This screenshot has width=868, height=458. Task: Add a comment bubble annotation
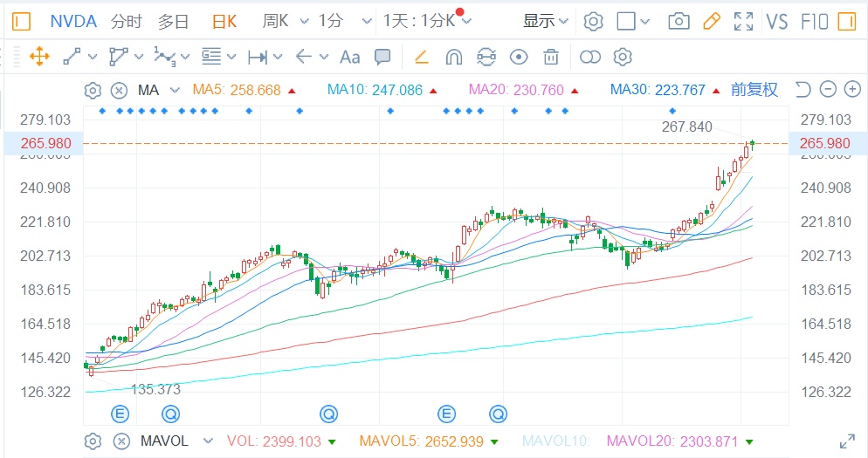pyautogui.click(x=382, y=57)
